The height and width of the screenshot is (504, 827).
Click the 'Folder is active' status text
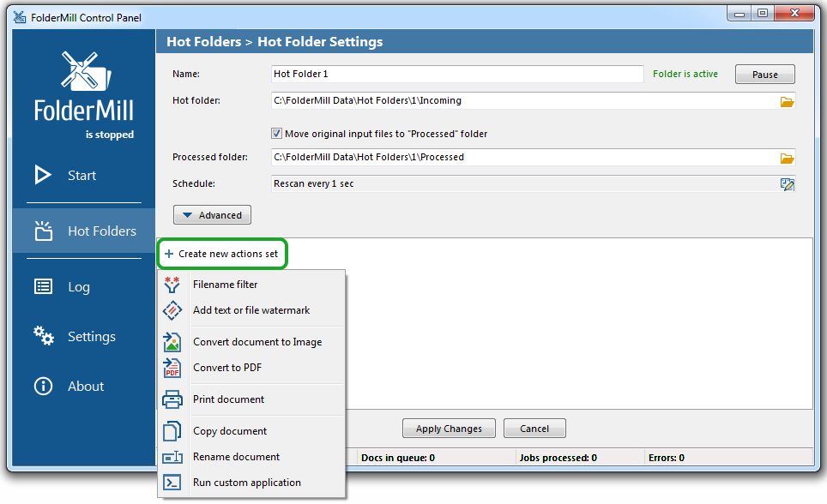[685, 74]
